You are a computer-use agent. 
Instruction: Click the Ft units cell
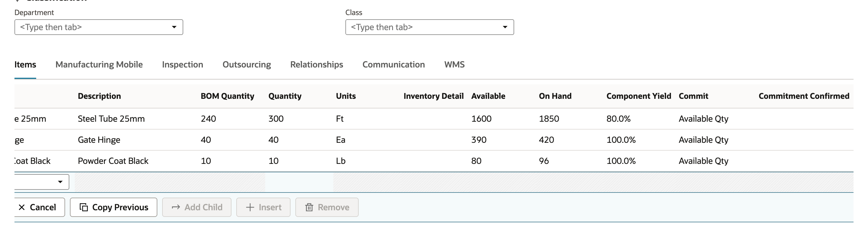coord(340,119)
